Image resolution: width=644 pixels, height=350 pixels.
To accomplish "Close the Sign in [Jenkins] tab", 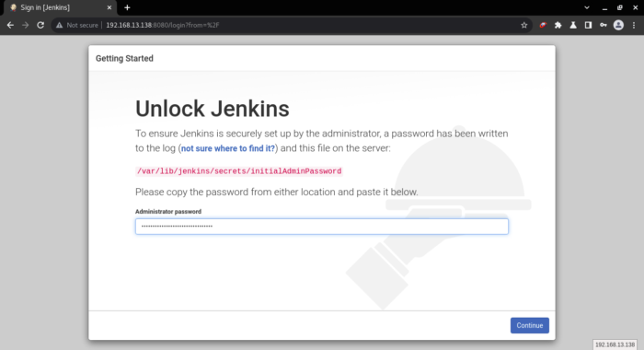I will (109, 7).
